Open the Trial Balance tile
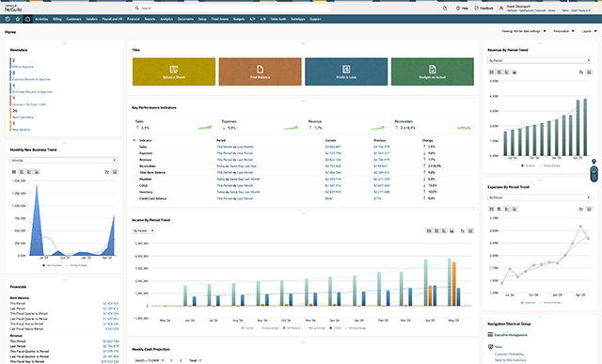The image size is (602, 364). [260, 71]
